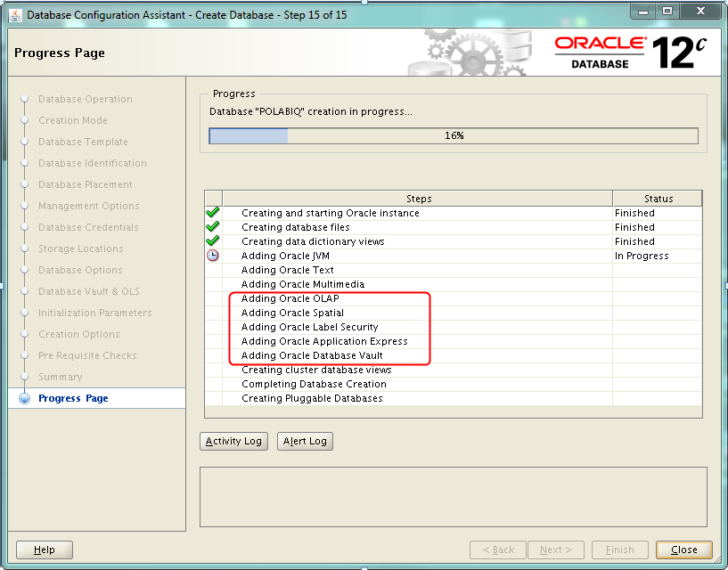Select Pre Requisite Checks in the sidebar
The height and width of the screenshot is (570, 728).
[x=87, y=355]
